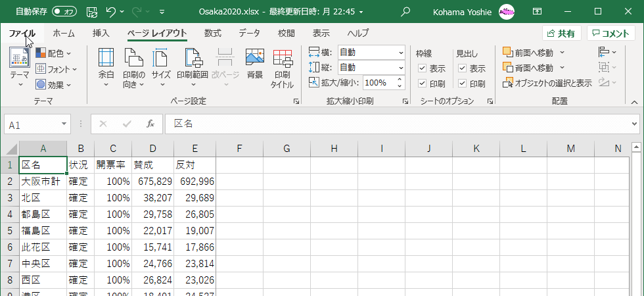Image resolution: width=644 pixels, height=296 pixels.
Task: Click 背面へ移動 send backward button
Action: pyautogui.click(x=528, y=67)
